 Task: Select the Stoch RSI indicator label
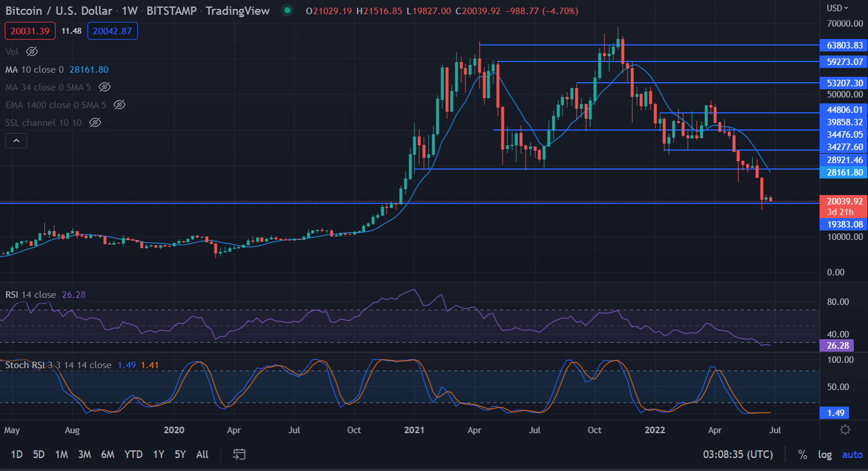(58, 365)
